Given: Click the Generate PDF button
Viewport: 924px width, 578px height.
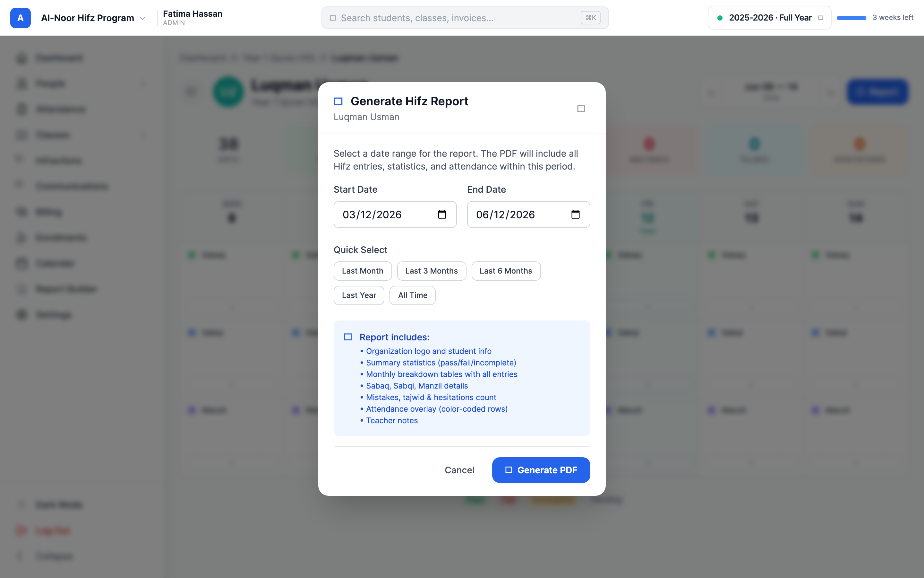Looking at the screenshot, I should [x=541, y=470].
